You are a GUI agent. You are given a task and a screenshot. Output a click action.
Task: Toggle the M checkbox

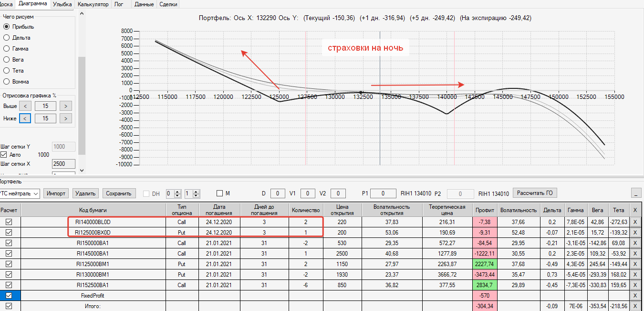tap(219, 193)
